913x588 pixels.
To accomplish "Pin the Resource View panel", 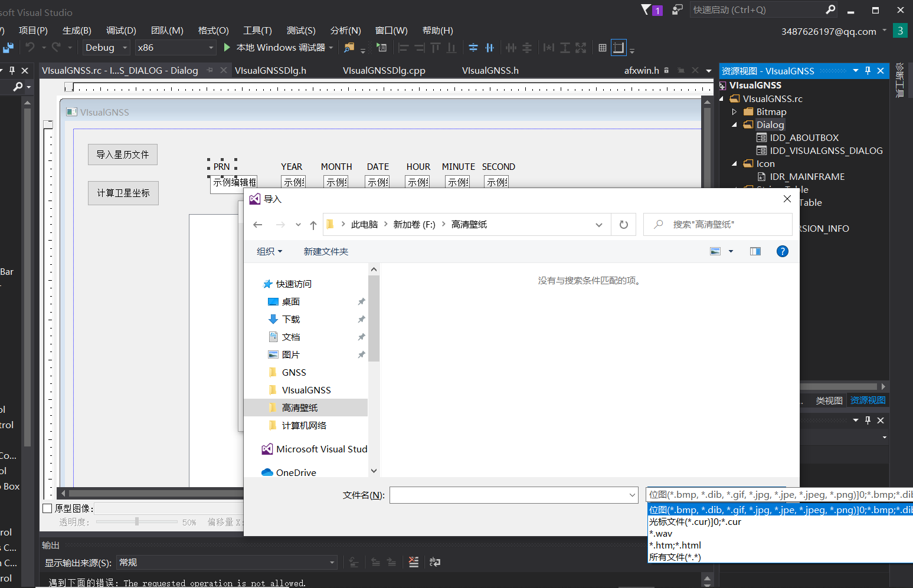I will click(868, 71).
